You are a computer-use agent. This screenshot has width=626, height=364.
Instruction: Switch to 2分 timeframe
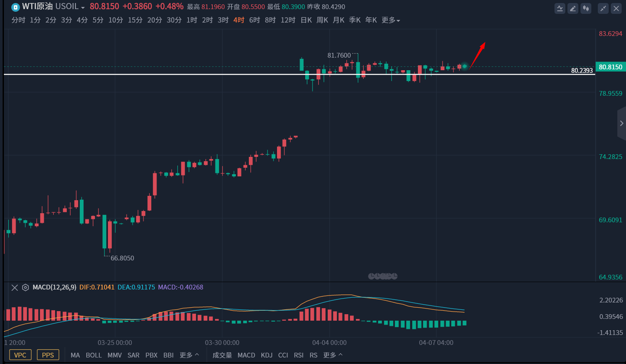click(51, 20)
